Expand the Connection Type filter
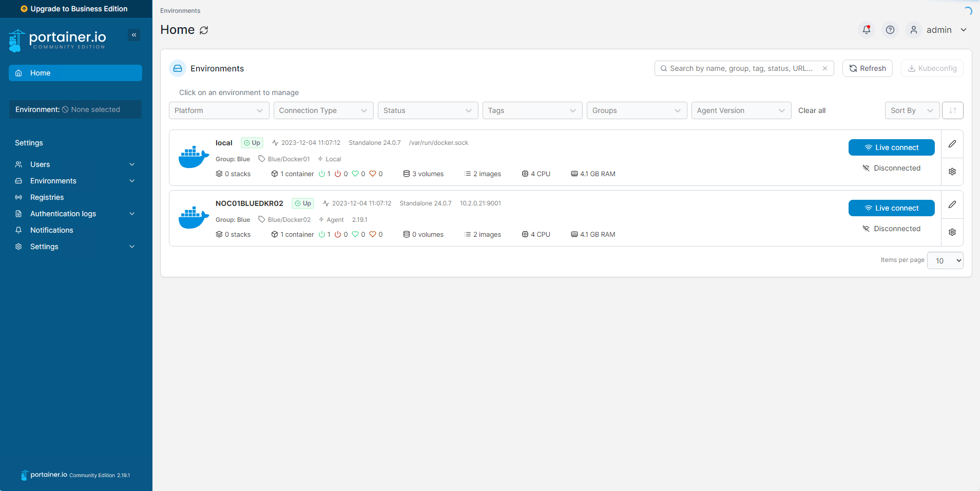Screen dimensions: 980x491 323,110
